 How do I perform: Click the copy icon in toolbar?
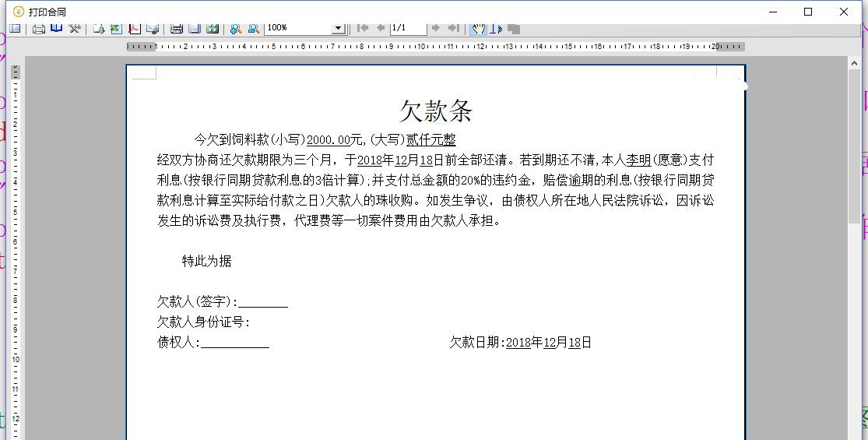tap(514, 29)
